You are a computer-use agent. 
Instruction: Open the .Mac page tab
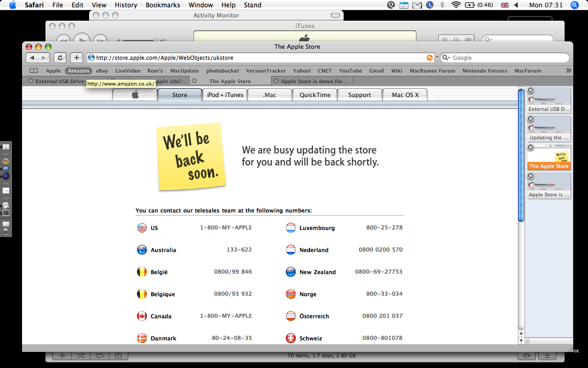point(270,95)
